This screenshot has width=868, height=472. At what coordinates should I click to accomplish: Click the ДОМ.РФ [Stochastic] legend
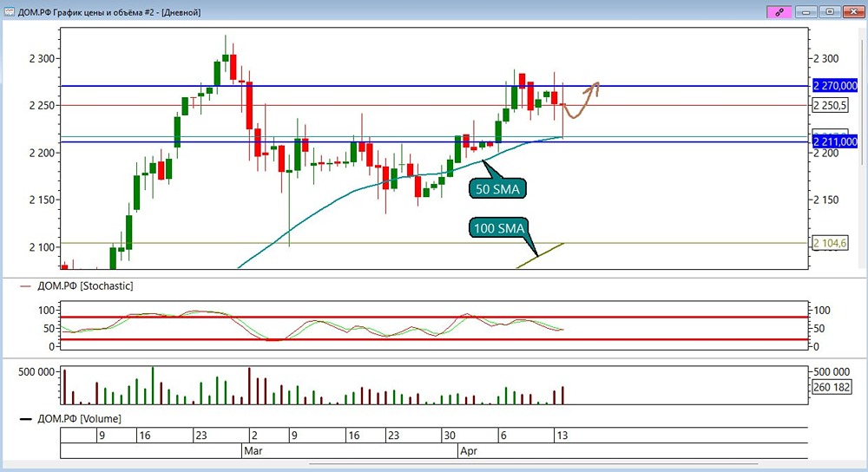(85, 286)
